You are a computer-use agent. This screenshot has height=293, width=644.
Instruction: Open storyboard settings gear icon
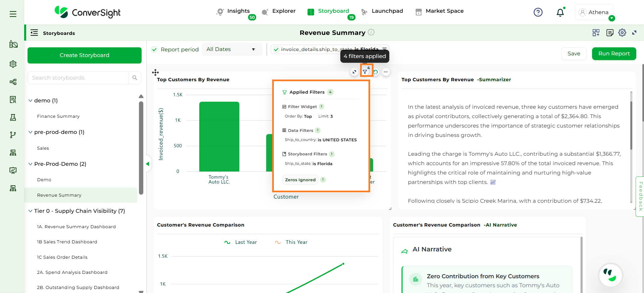pos(622,33)
